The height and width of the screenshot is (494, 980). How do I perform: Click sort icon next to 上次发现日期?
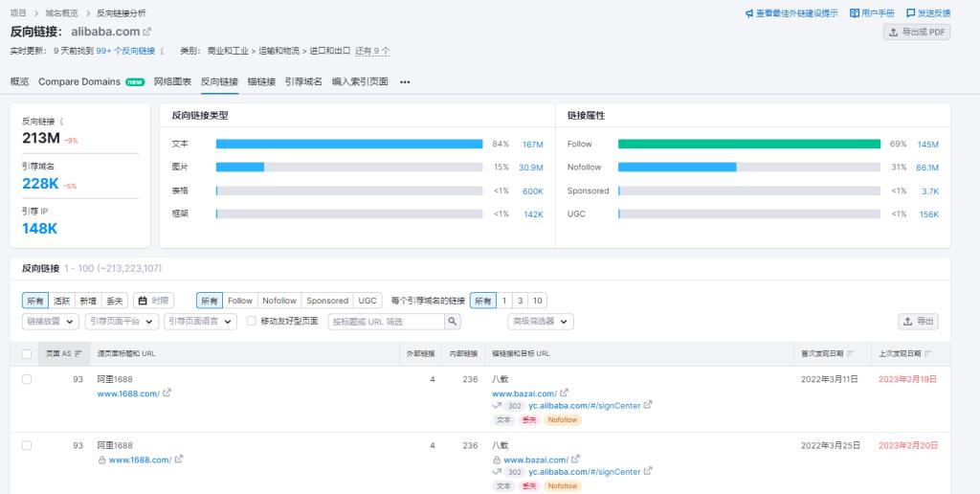click(x=927, y=354)
